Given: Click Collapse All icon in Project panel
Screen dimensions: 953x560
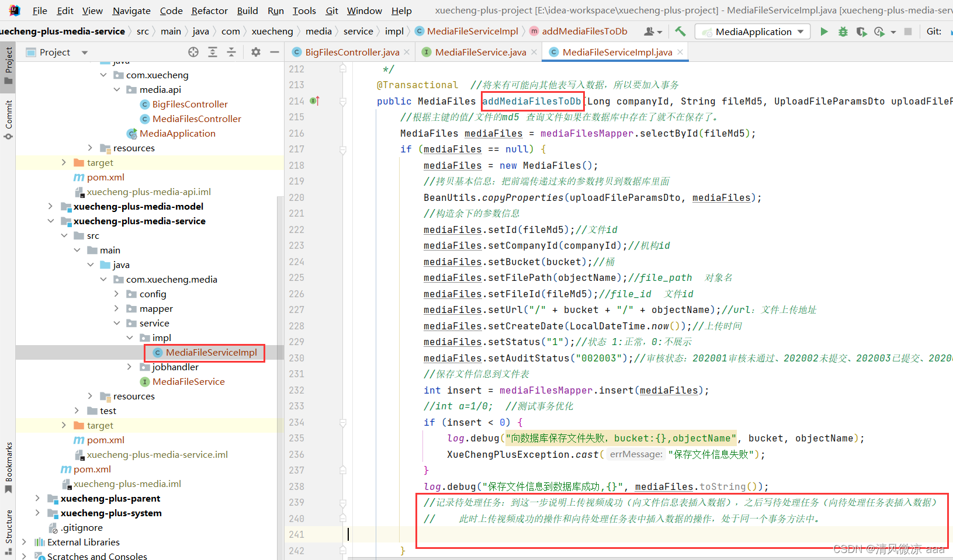Looking at the screenshot, I should [231, 52].
